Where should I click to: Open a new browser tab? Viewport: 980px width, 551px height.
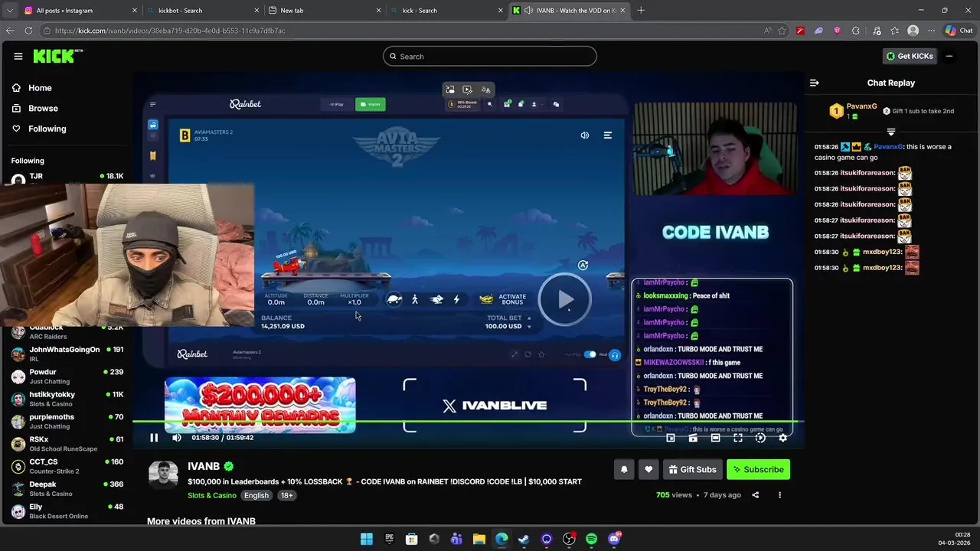[x=641, y=11]
